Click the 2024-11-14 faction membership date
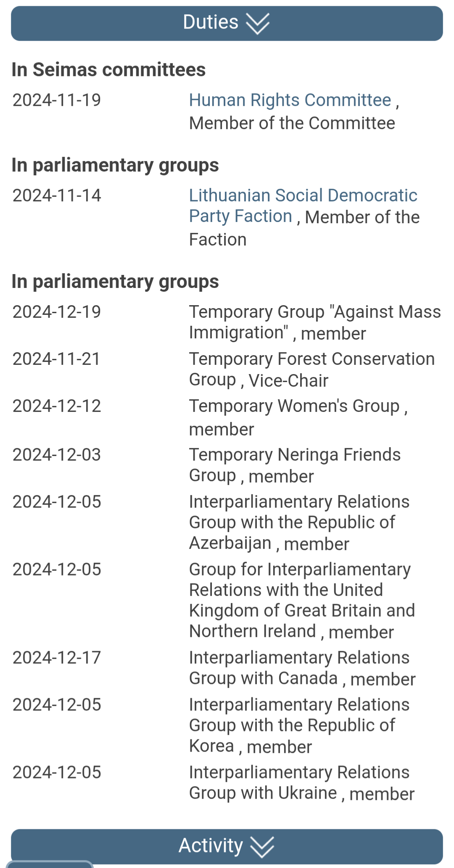Image resolution: width=454 pixels, height=868 pixels. tap(57, 195)
